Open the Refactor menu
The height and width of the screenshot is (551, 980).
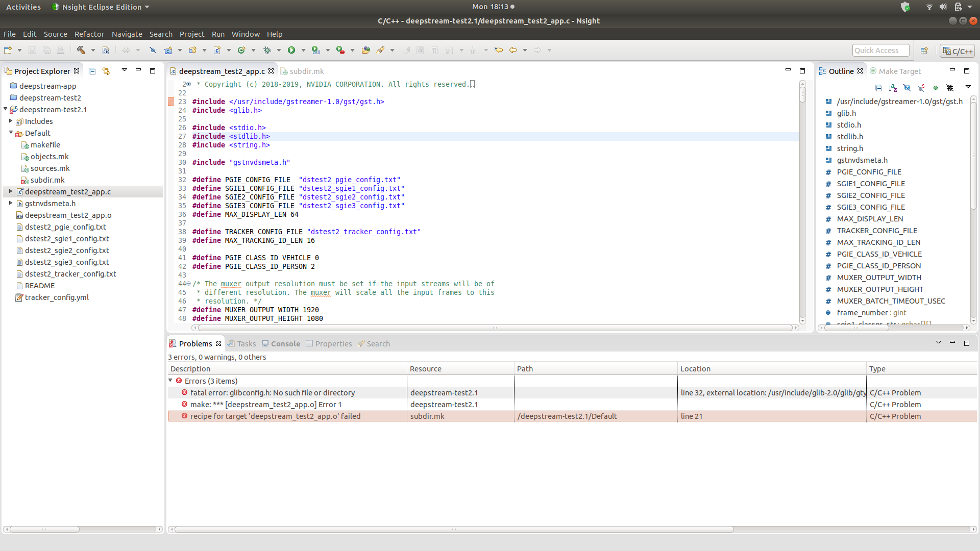click(89, 34)
